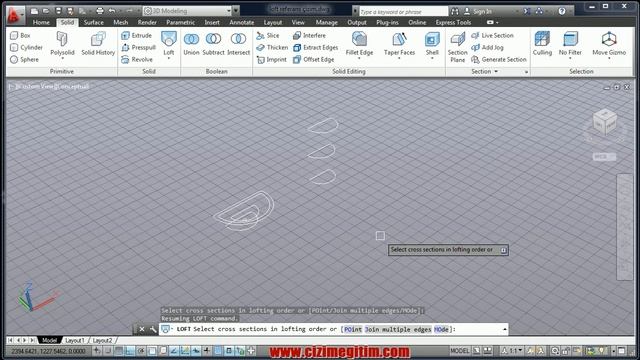Switch to Layout1 tab
Image resolution: width=640 pixels, height=360 pixels.
pos(75,340)
